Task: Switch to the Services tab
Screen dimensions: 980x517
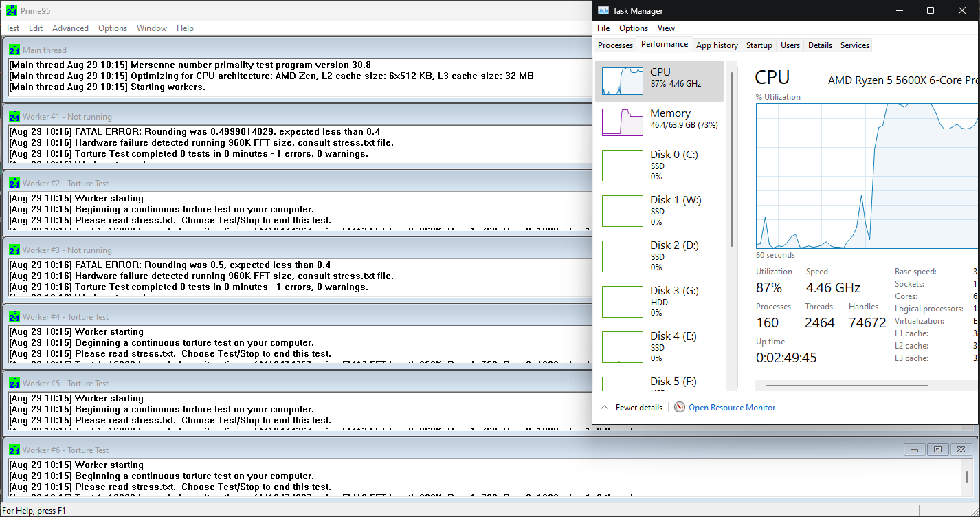Action: click(854, 45)
